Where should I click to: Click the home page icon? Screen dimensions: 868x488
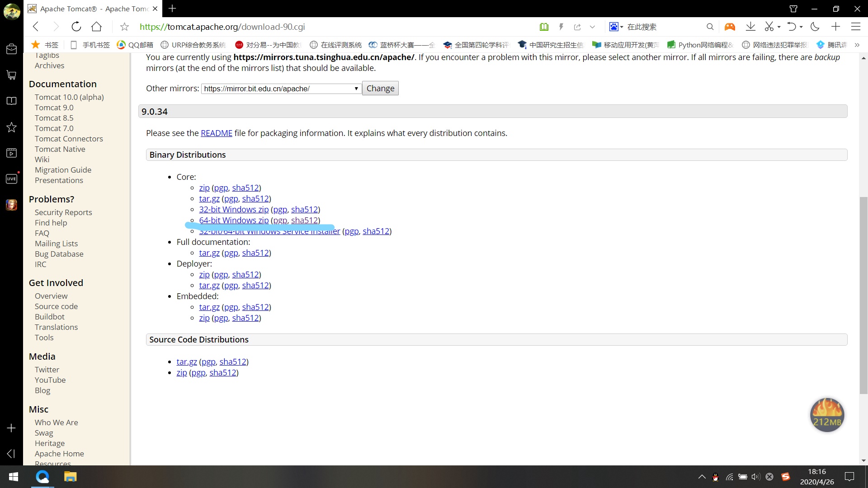(x=97, y=26)
